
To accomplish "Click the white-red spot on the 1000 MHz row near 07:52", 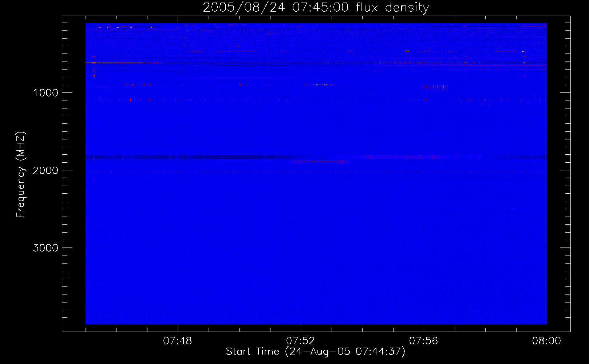I will tap(320, 85).
